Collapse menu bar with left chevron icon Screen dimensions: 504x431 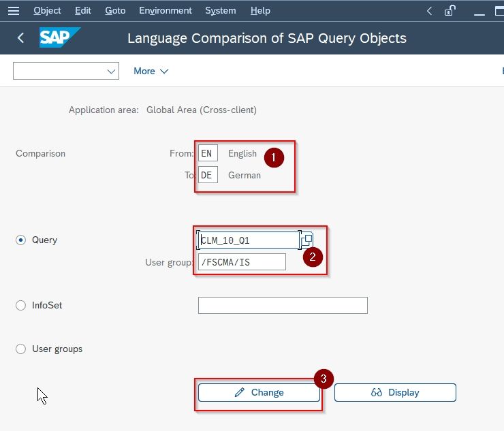pyautogui.click(x=430, y=11)
